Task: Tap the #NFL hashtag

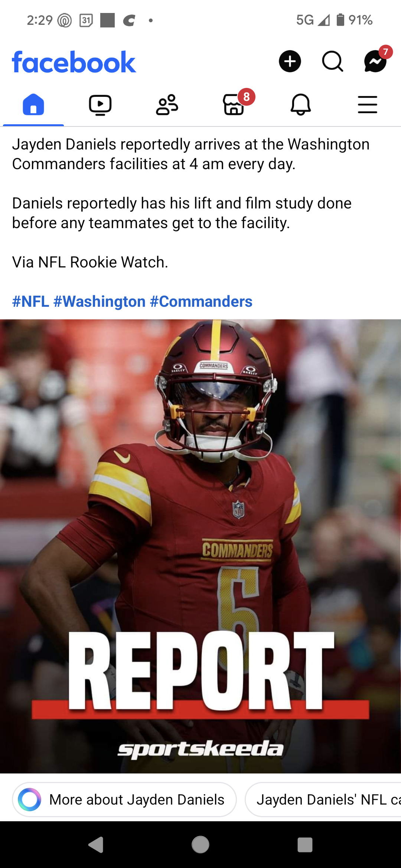Action: [31, 302]
